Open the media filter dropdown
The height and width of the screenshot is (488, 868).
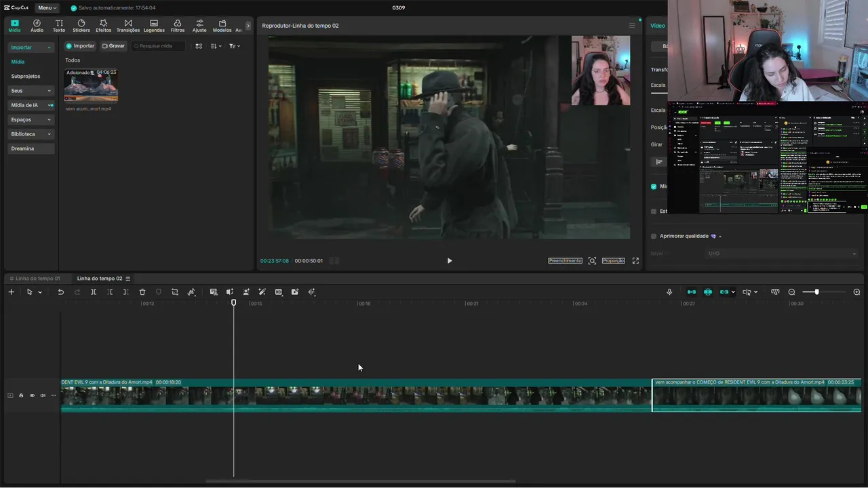(234, 46)
